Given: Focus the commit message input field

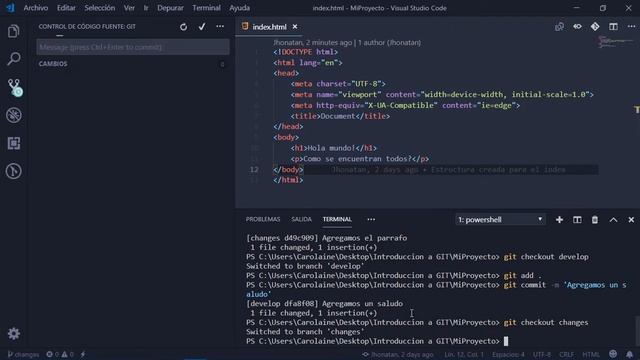Looking at the screenshot, I should (133, 47).
